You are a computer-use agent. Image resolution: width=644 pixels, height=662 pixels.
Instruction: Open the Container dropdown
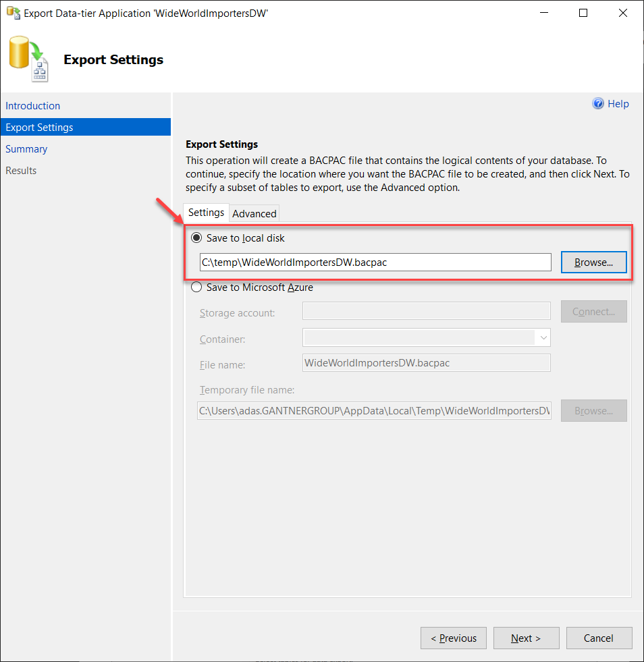(x=543, y=337)
